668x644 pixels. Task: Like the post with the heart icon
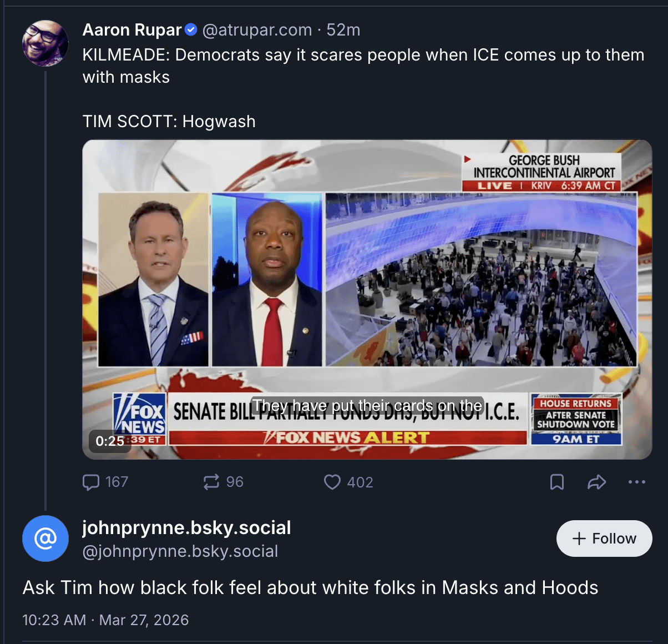[x=332, y=482]
